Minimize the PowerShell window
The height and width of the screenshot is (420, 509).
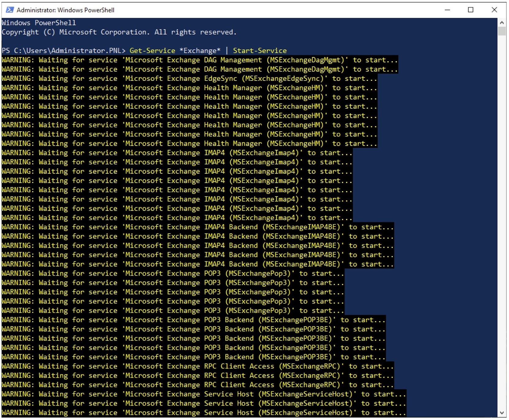447,10
